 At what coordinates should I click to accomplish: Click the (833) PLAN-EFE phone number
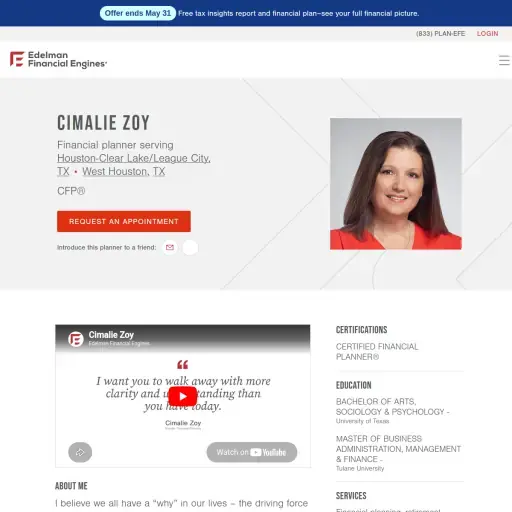pos(440,34)
